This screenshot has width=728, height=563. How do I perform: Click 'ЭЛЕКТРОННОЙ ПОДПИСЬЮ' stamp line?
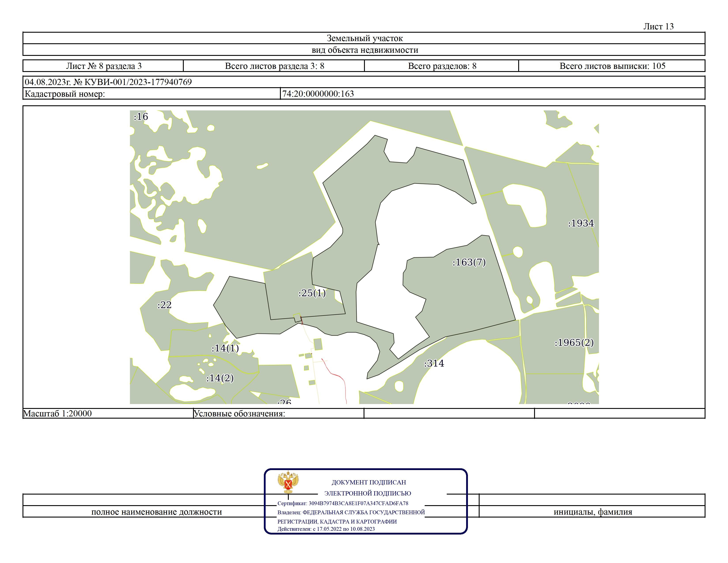pyautogui.click(x=368, y=493)
